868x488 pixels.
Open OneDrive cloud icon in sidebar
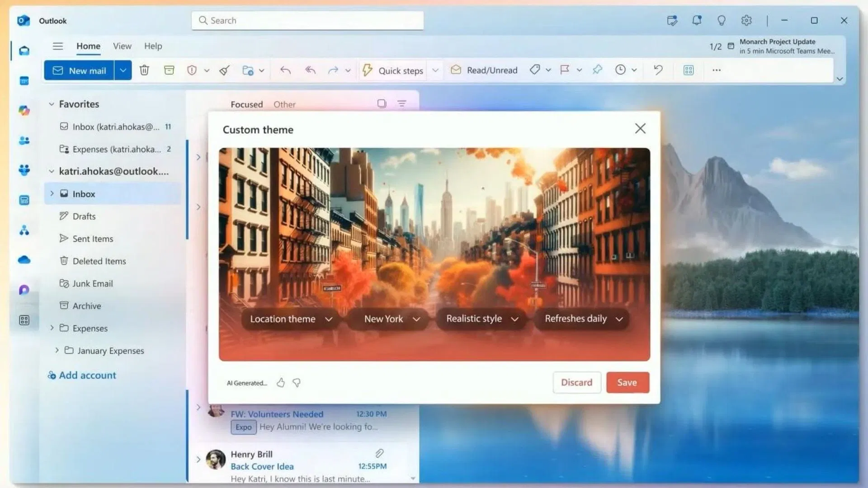pyautogui.click(x=24, y=260)
